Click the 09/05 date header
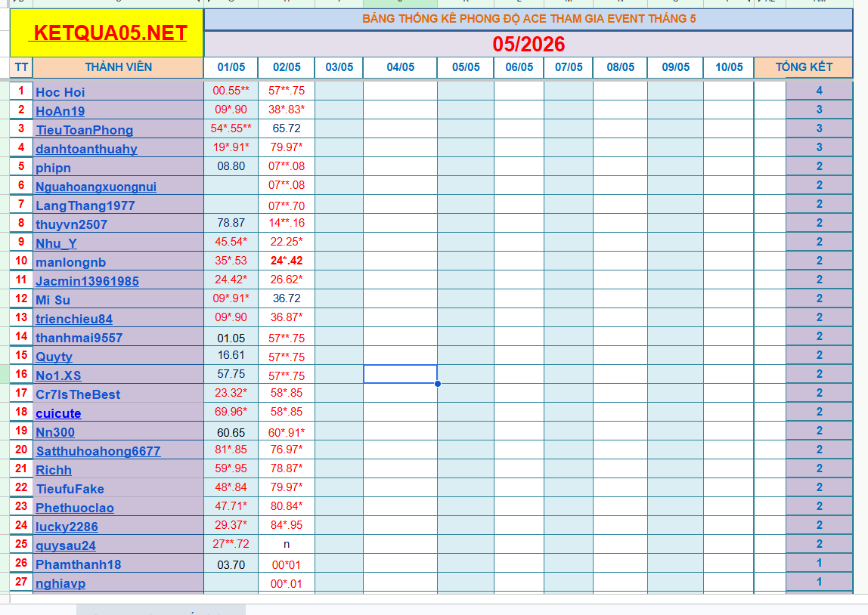Image resolution: width=868 pixels, height=615 pixels. (675, 67)
